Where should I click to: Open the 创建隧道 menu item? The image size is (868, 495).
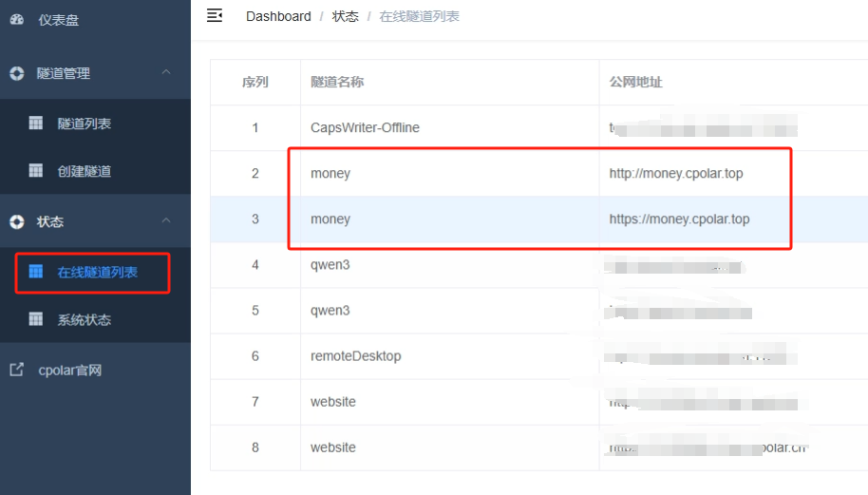84,171
